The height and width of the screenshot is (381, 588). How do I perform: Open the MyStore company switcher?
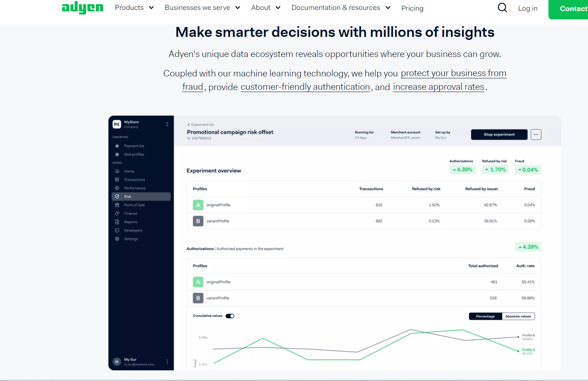(167, 124)
